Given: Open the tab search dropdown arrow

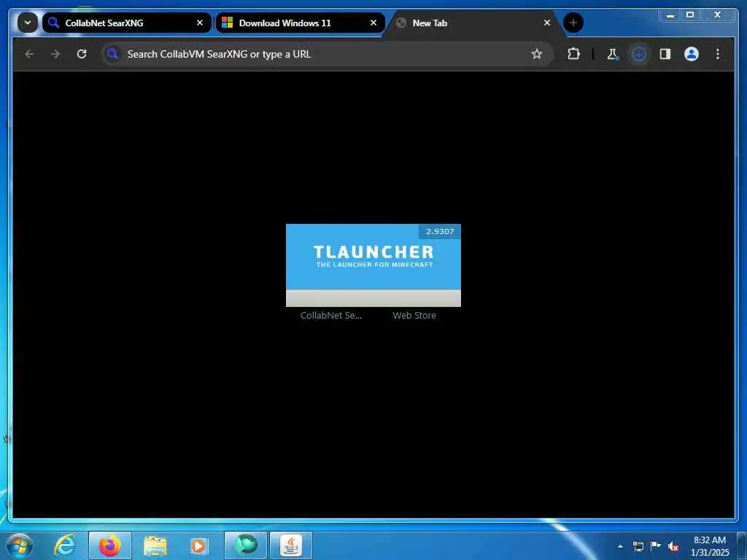Looking at the screenshot, I should [28, 23].
